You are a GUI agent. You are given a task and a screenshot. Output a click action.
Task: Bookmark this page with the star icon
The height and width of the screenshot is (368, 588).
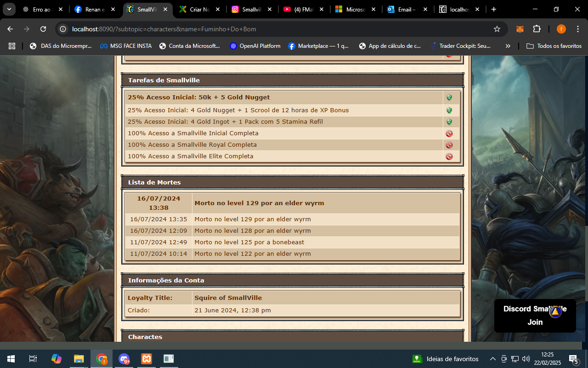point(497,29)
